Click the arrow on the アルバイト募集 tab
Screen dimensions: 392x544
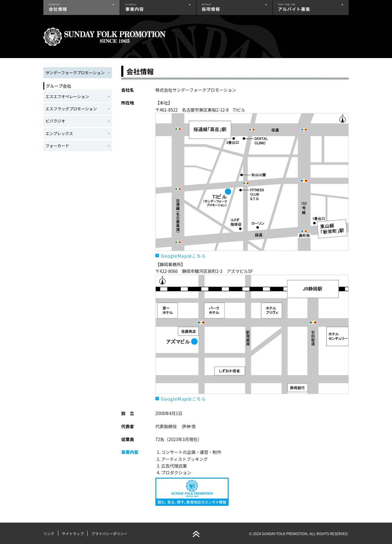pyautogui.click(x=342, y=5)
